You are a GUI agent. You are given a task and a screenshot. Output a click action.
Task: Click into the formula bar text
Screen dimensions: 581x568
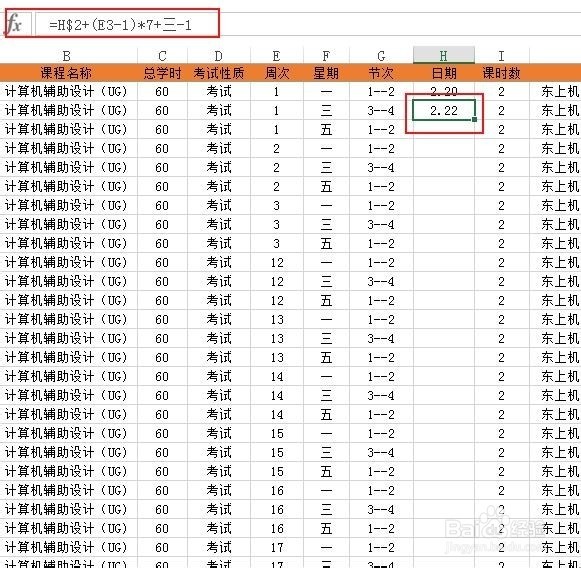pos(120,25)
